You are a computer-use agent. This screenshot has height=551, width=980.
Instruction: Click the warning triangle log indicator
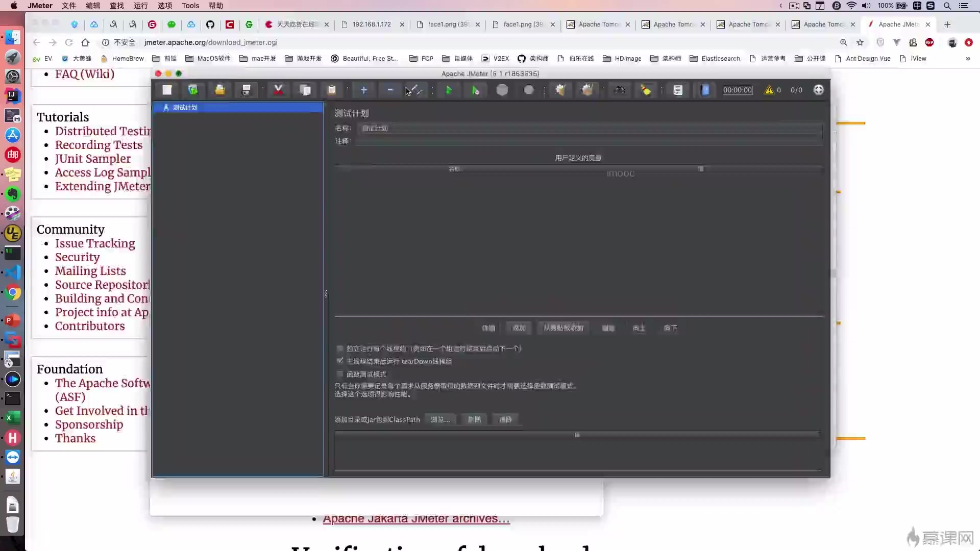pos(769,90)
